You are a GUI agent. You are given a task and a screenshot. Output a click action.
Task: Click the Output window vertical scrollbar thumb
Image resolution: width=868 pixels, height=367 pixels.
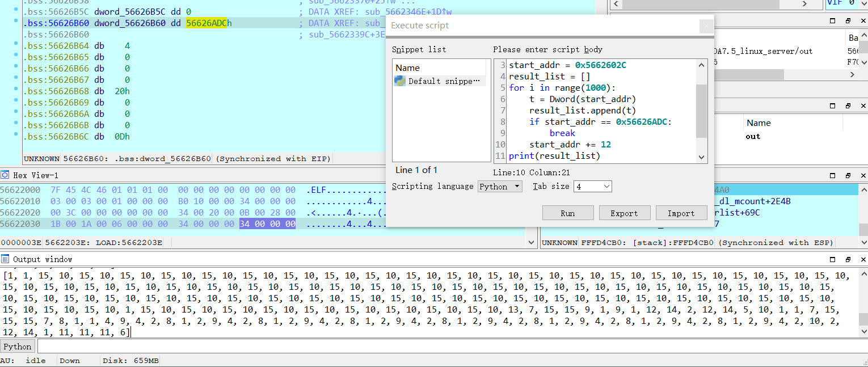pos(862,319)
